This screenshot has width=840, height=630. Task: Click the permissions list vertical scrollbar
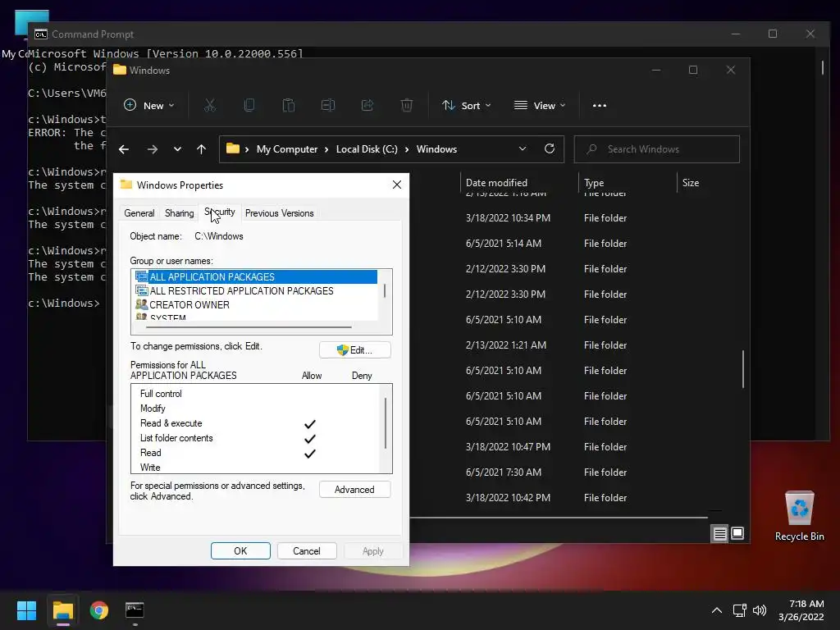pos(386,423)
